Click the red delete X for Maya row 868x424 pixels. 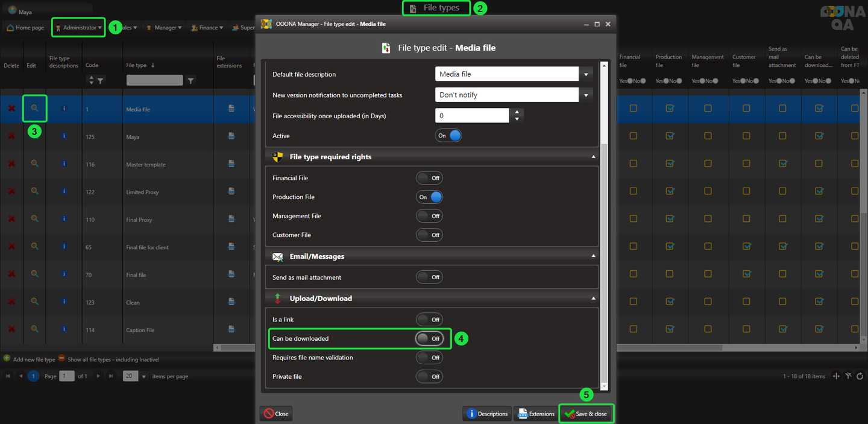click(11, 136)
